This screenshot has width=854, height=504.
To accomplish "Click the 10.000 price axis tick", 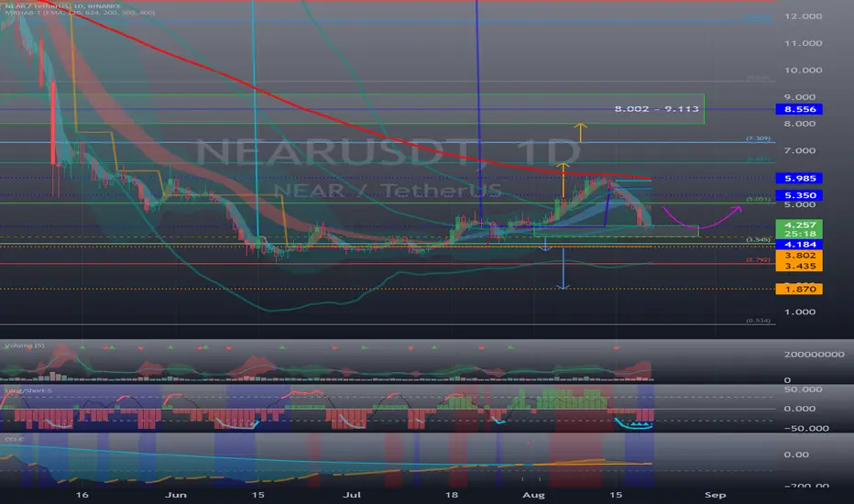I will [x=803, y=70].
